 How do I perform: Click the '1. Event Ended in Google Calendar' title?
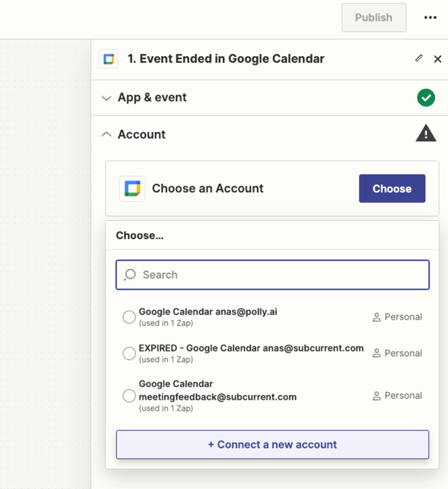coord(226,59)
